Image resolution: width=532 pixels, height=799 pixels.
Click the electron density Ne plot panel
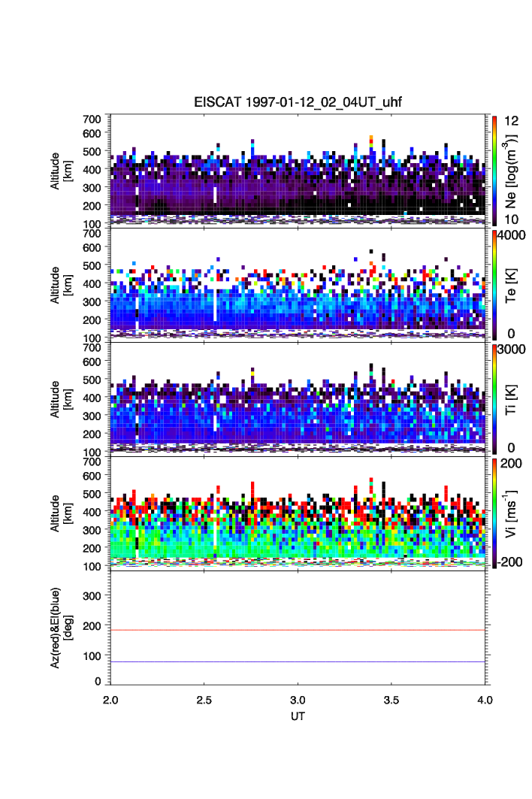click(x=298, y=171)
